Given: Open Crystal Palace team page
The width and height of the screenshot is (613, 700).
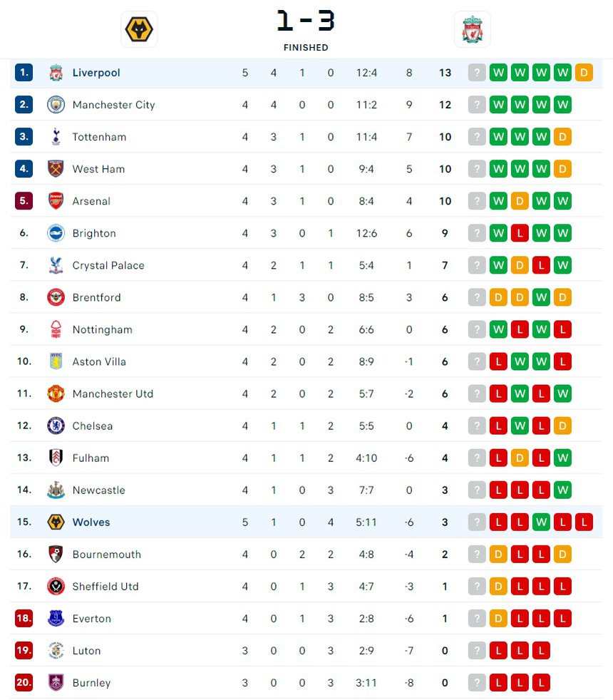Looking at the screenshot, I should [108, 265].
